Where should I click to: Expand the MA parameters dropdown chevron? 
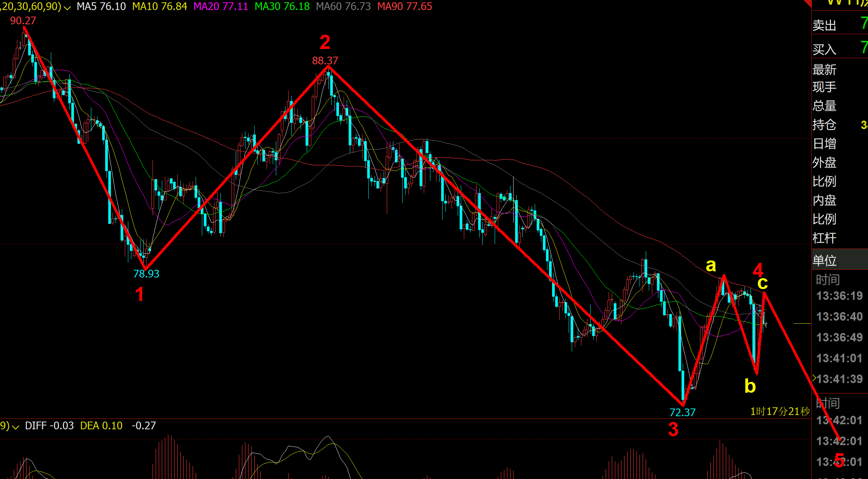tap(67, 8)
